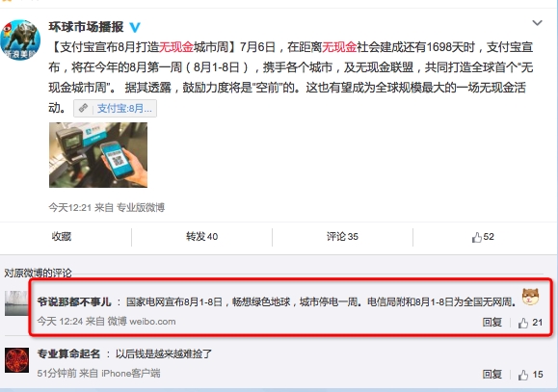Reply to the 国家电网 comment via 回复

492,323
